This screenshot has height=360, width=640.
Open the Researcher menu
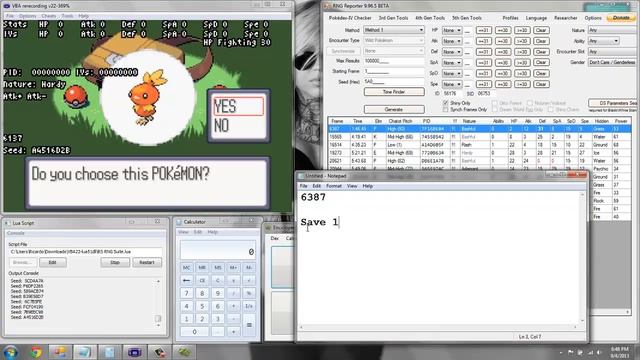tap(566, 18)
